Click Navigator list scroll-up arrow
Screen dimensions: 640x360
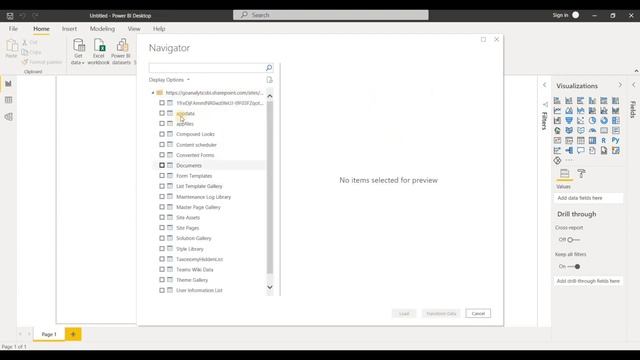coord(270,96)
